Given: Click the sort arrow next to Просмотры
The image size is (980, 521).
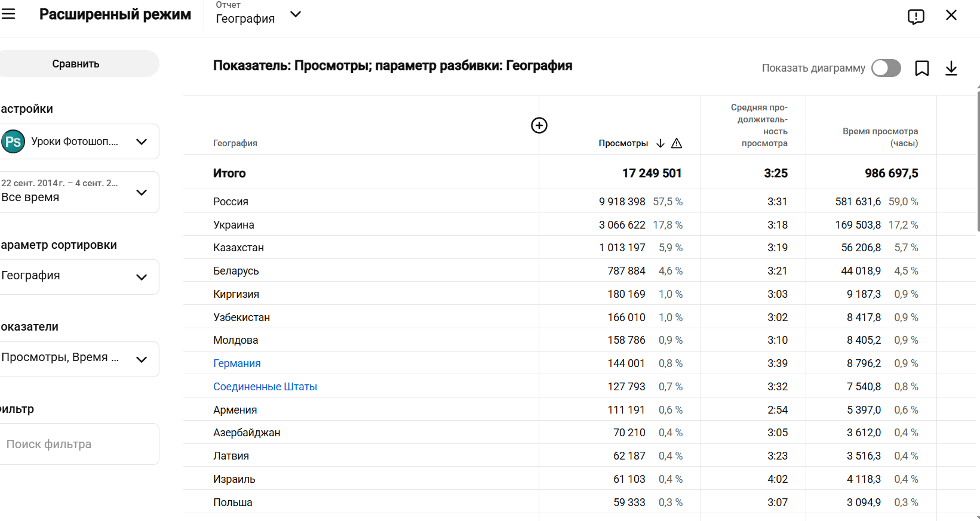Looking at the screenshot, I should pos(660,143).
